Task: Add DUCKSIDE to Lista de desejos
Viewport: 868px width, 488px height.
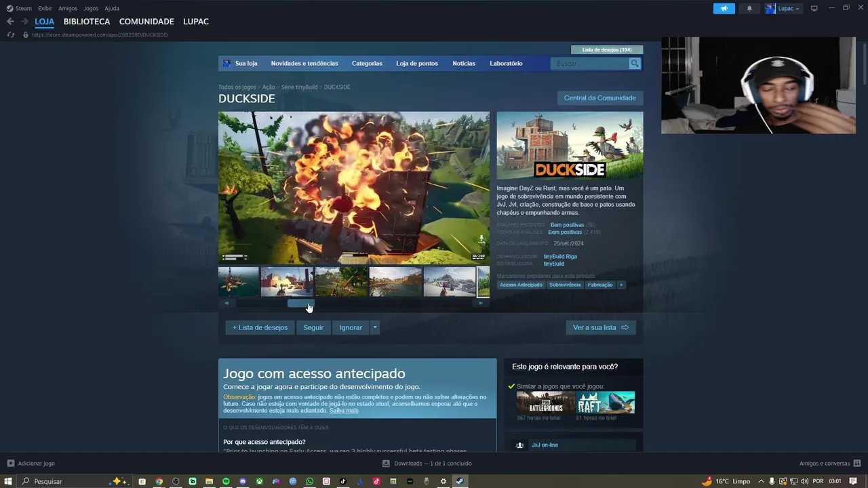Action: pyautogui.click(x=260, y=327)
